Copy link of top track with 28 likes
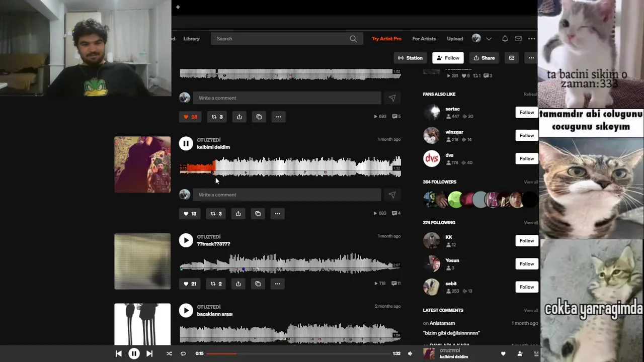Screen dimensions: 644x362 [259, 117]
